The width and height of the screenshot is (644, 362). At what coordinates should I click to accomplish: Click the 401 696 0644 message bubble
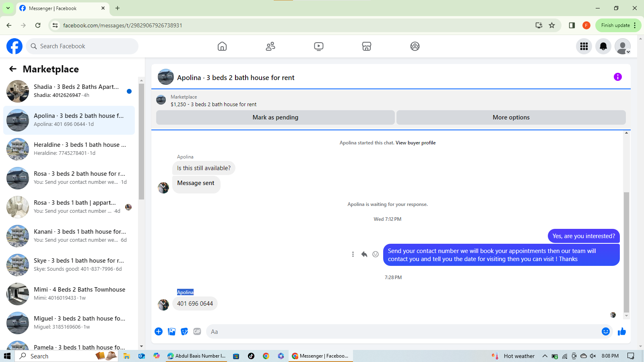click(195, 304)
